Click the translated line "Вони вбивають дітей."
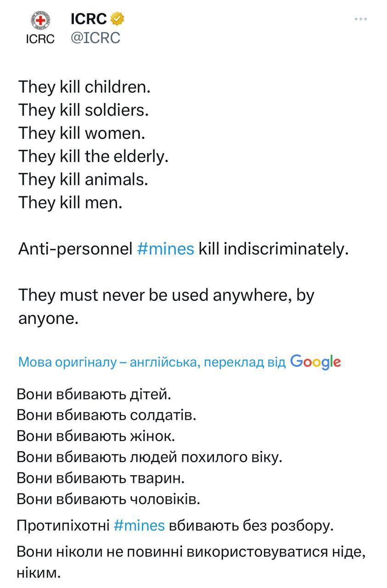This screenshot has height=588, width=387. [94, 394]
